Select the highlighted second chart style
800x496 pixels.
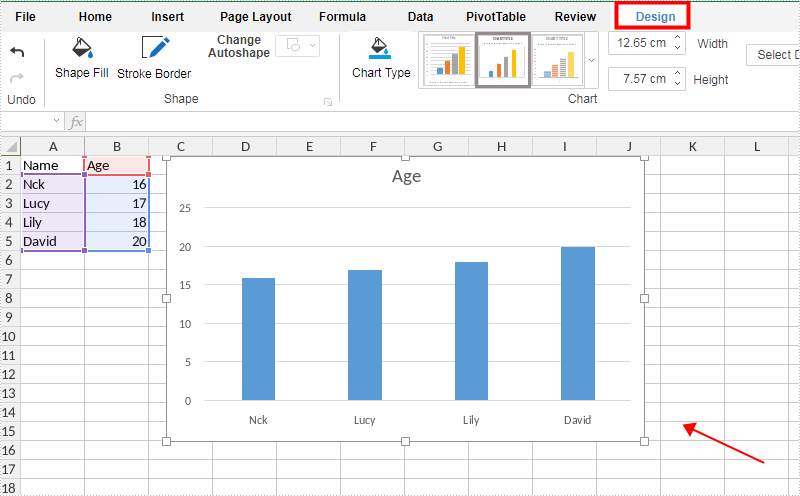(x=503, y=60)
